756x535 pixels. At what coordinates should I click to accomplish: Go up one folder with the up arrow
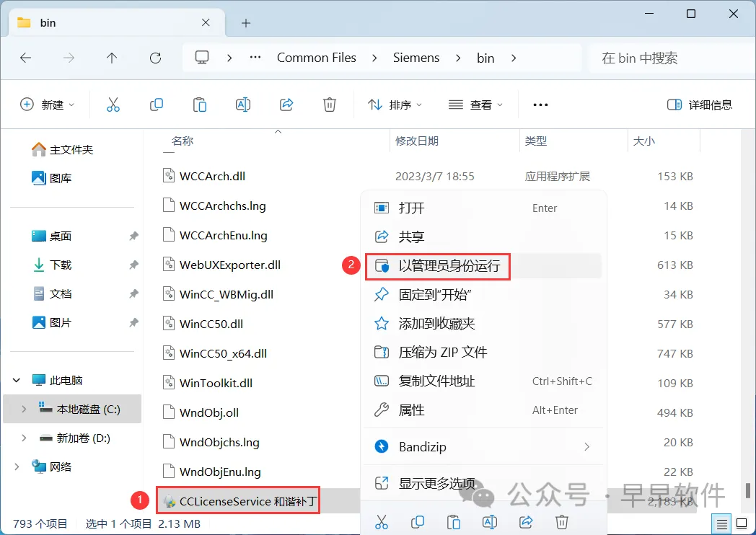pos(112,58)
